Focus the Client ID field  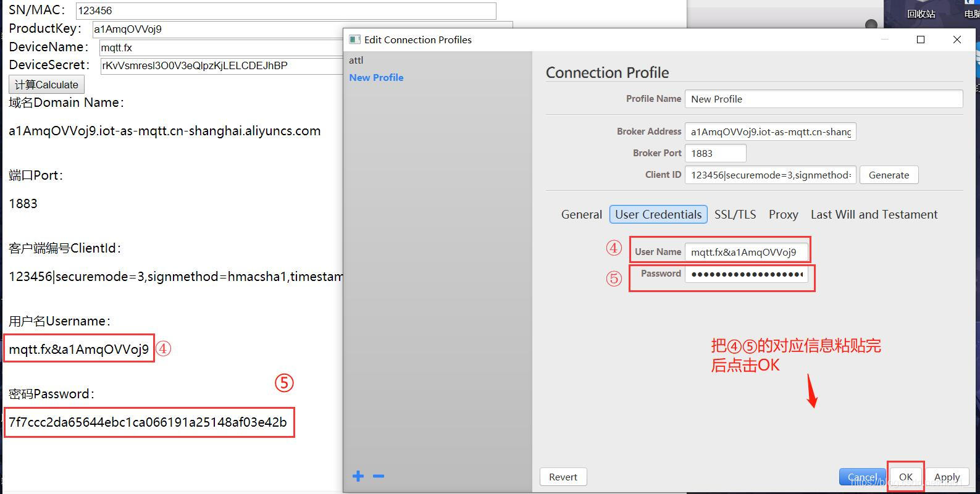tap(770, 175)
